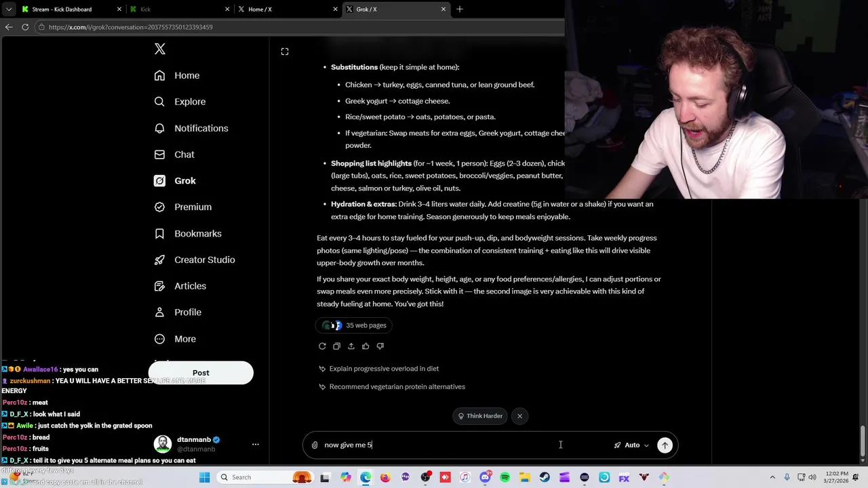Image resolution: width=868 pixels, height=488 pixels.
Task: Click the browser address bar URL
Action: click(130, 27)
